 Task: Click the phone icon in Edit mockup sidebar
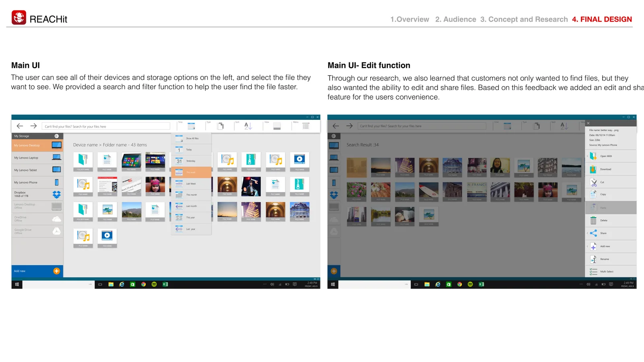(x=334, y=183)
